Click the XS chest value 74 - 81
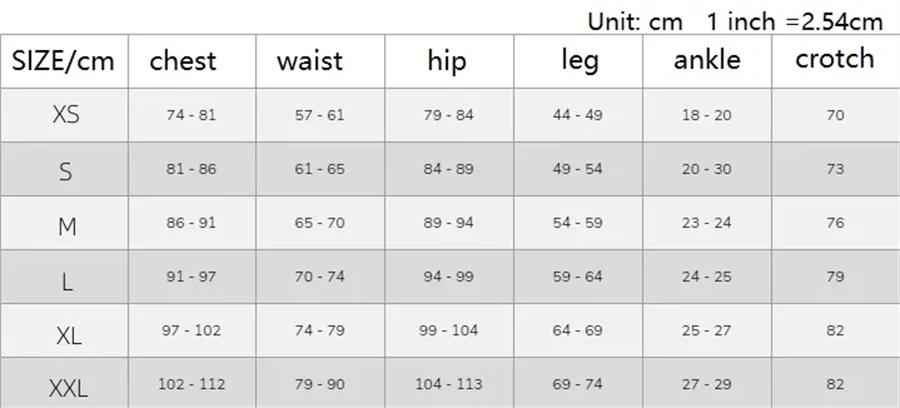Screen dimensions: 900x408 pyautogui.click(x=191, y=115)
